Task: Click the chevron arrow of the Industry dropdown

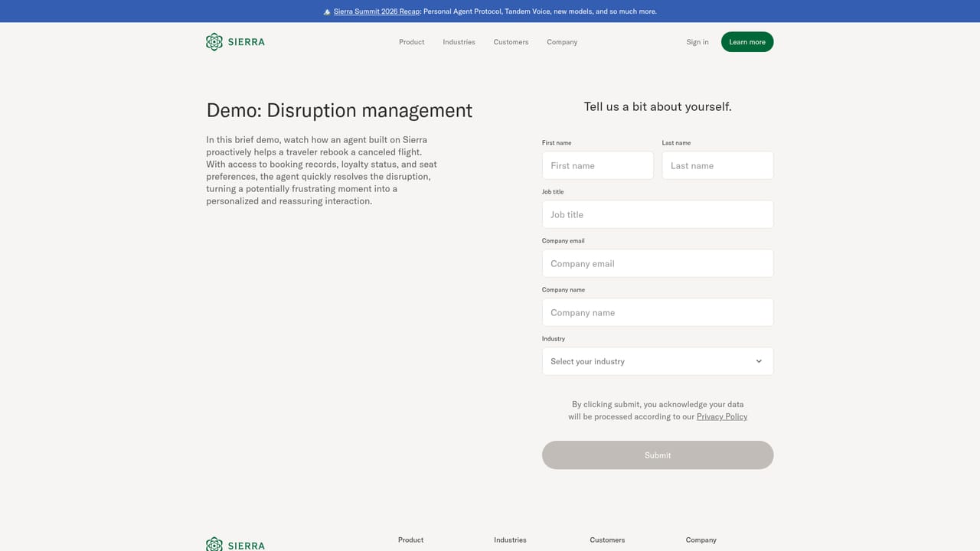Action: (759, 361)
